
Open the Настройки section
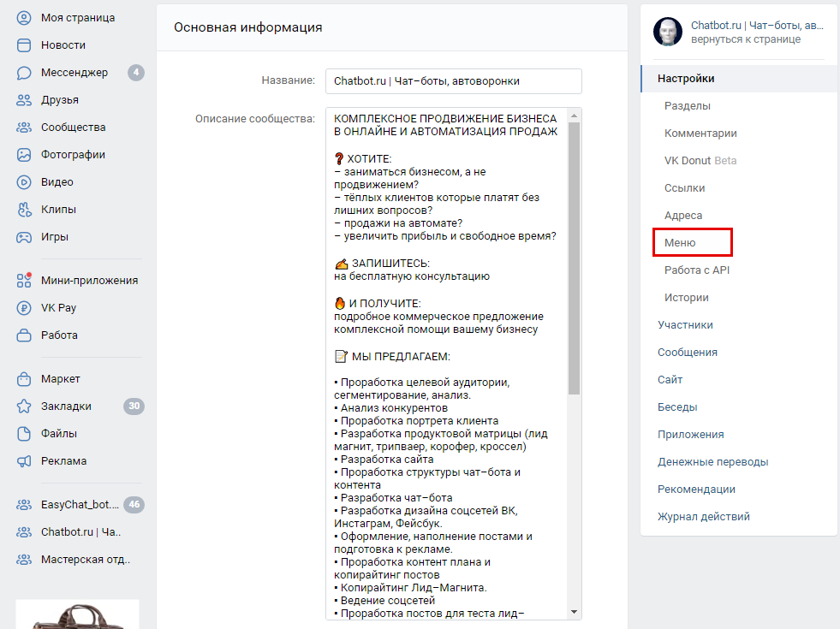coord(739,79)
